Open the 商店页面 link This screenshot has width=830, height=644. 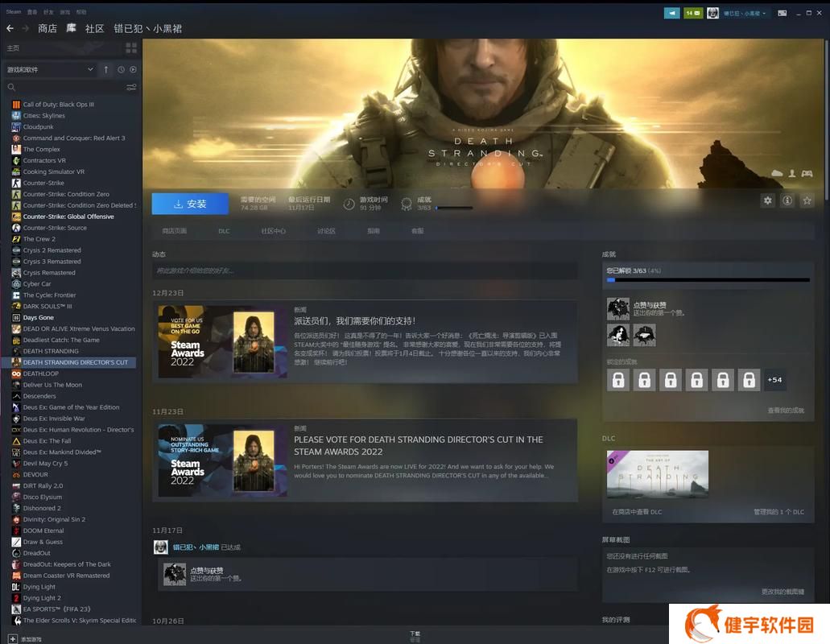[x=174, y=231]
